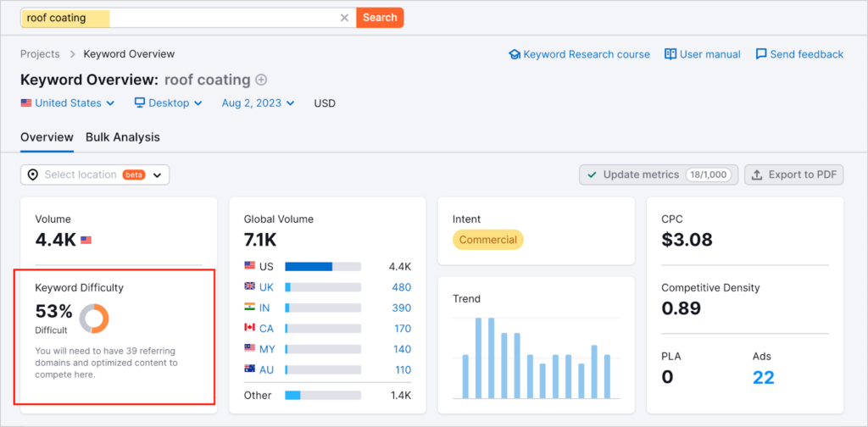
Task: Select the CA country row
Action: tap(327, 329)
